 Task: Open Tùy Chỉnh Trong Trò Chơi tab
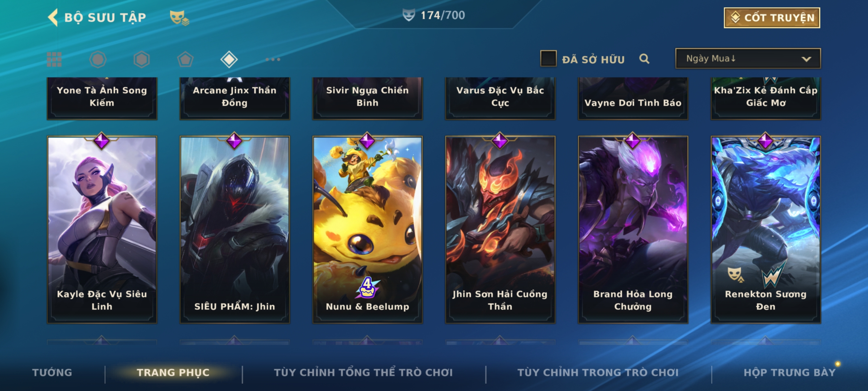click(x=598, y=373)
